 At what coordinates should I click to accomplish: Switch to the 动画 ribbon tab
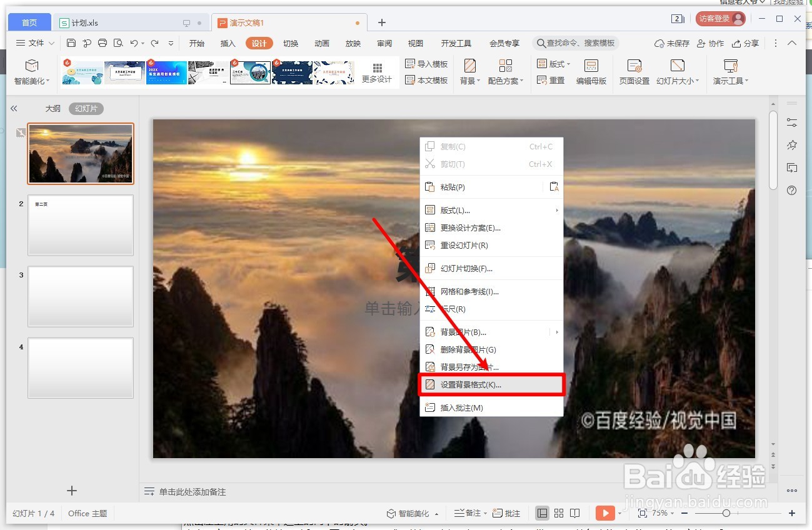click(x=322, y=43)
